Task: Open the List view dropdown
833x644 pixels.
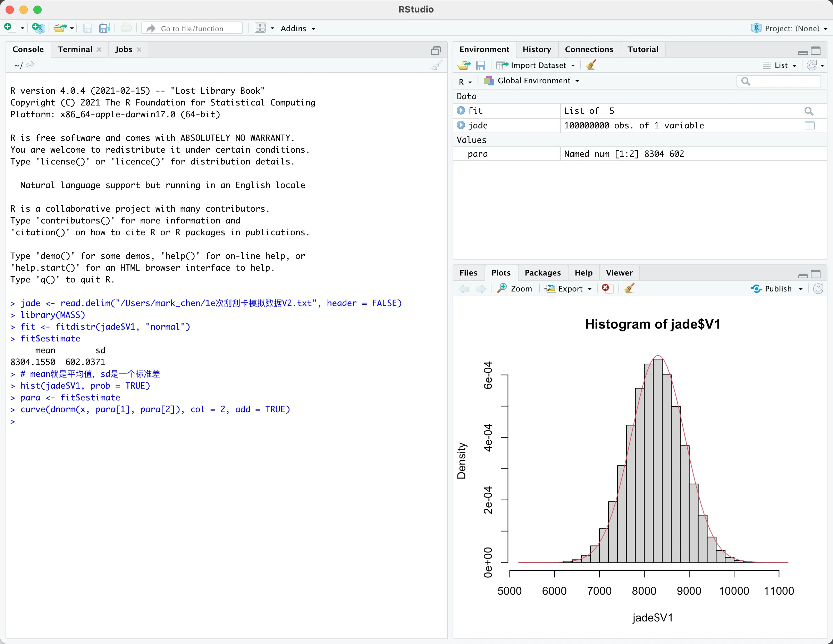Action: click(779, 66)
